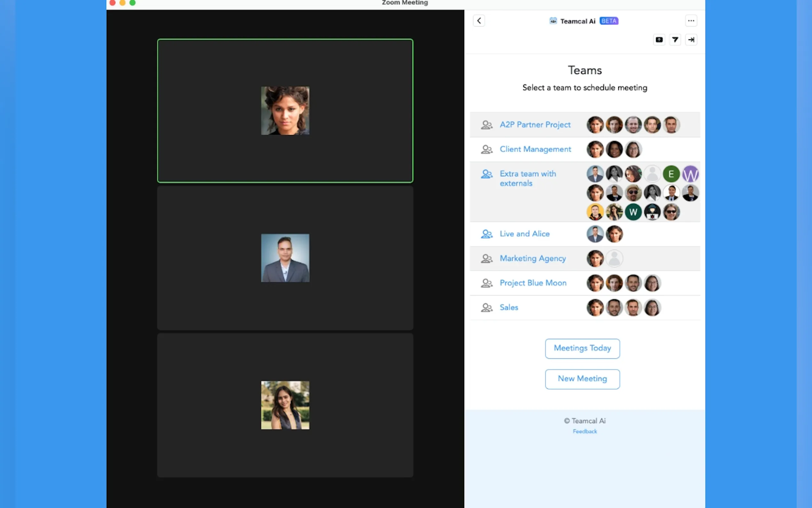Screen dimensions: 812x508
Task: Select the man in suit video tile
Action: 285,258
